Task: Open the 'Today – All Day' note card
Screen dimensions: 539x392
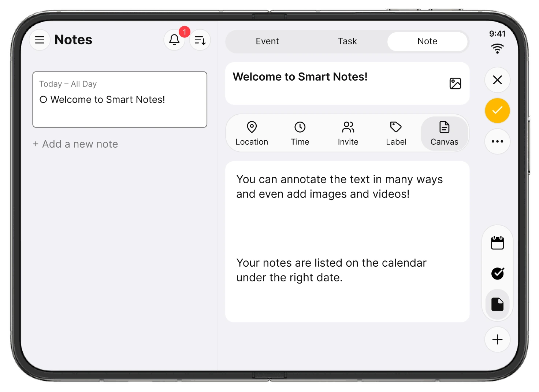Action: tap(120, 100)
